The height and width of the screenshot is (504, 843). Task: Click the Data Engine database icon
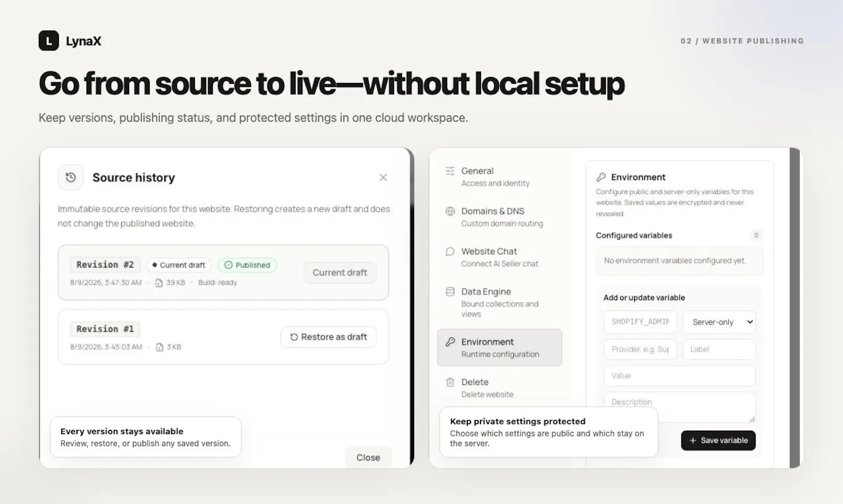point(450,292)
